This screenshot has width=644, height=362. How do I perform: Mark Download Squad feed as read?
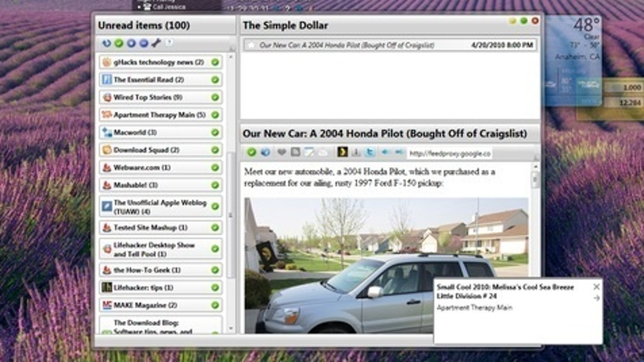[215, 150]
